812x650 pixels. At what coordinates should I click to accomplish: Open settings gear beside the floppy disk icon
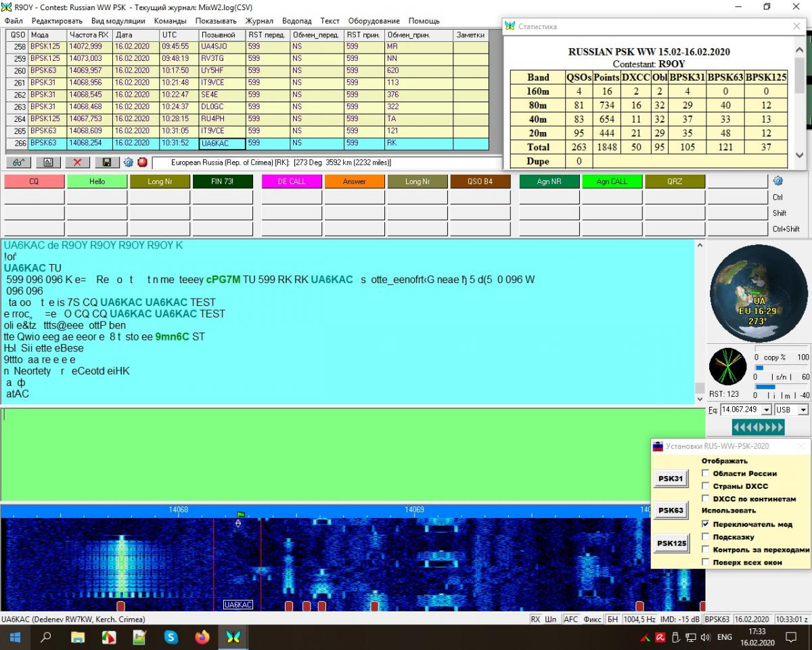point(128,162)
